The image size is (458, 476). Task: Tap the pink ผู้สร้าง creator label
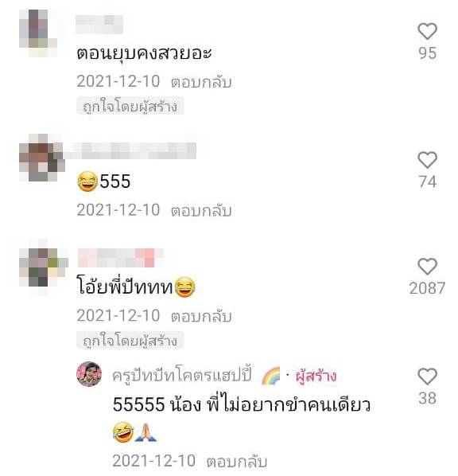(316, 376)
